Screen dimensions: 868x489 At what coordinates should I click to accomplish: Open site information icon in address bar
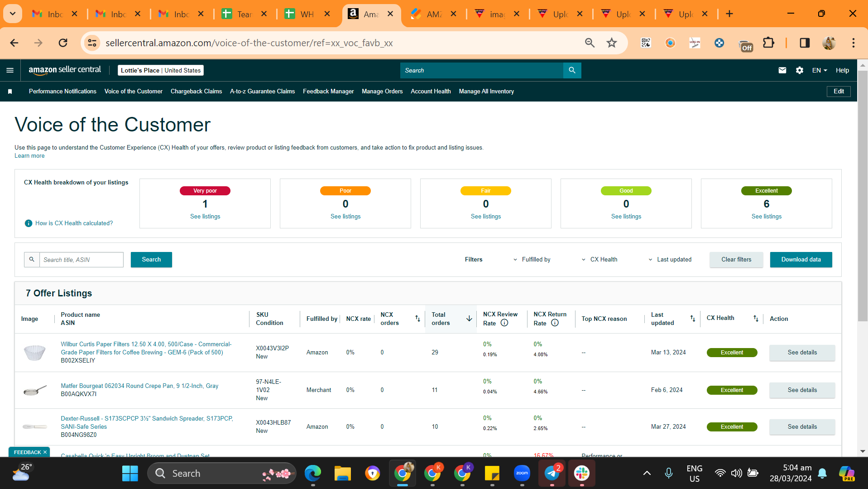pos(92,43)
